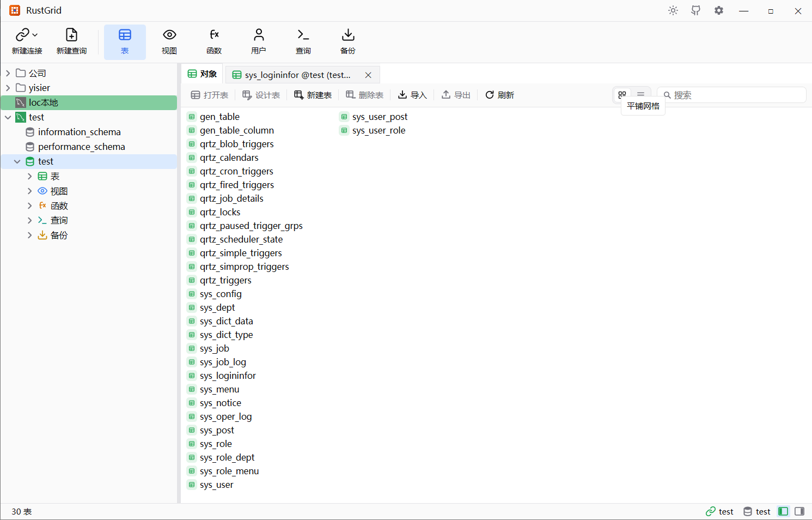
Task: Expand the 公司 folder
Action: [8, 73]
